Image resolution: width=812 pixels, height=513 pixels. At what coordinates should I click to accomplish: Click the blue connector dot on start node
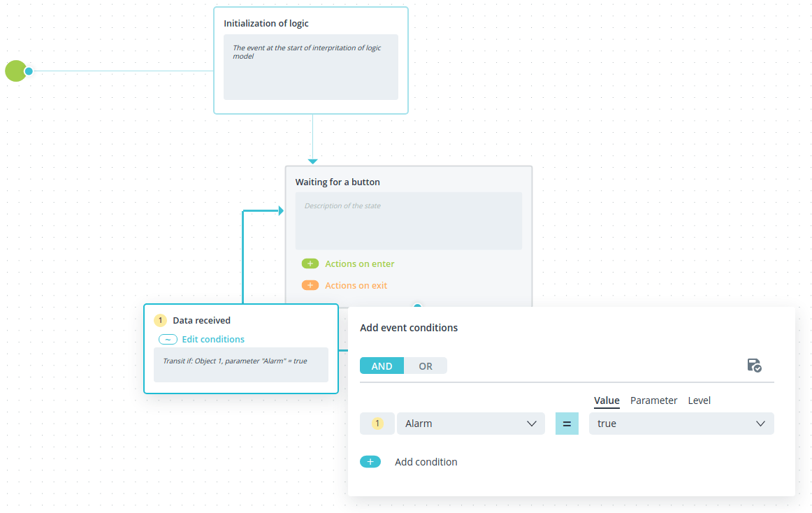point(29,71)
